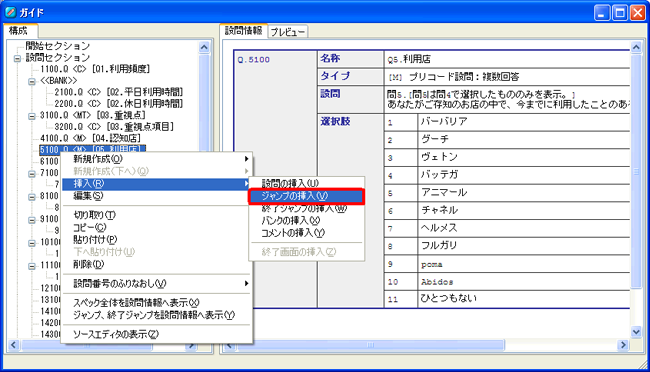Click the tree panel scroll-up arrow
This screenshot has width=650, height=372.
pyautogui.click(x=204, y=47)
